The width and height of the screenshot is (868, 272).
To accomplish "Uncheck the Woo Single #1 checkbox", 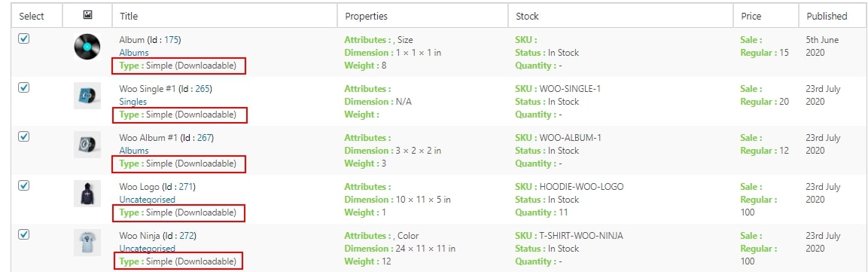I will tap(24, 87).
